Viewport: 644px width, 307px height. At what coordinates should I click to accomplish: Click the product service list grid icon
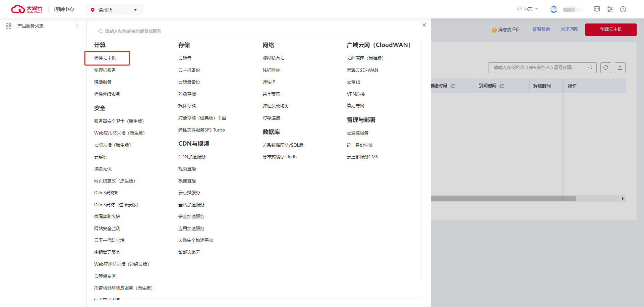point(9,26)
